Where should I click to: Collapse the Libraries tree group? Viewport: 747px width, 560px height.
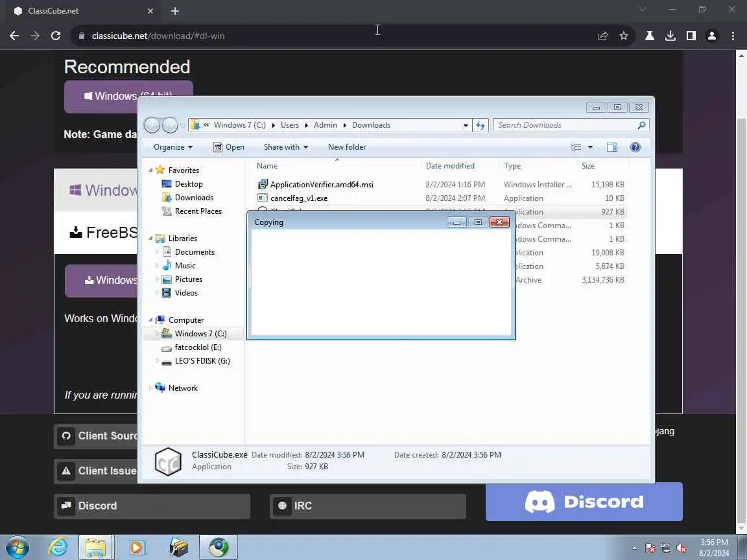(150, 238)
